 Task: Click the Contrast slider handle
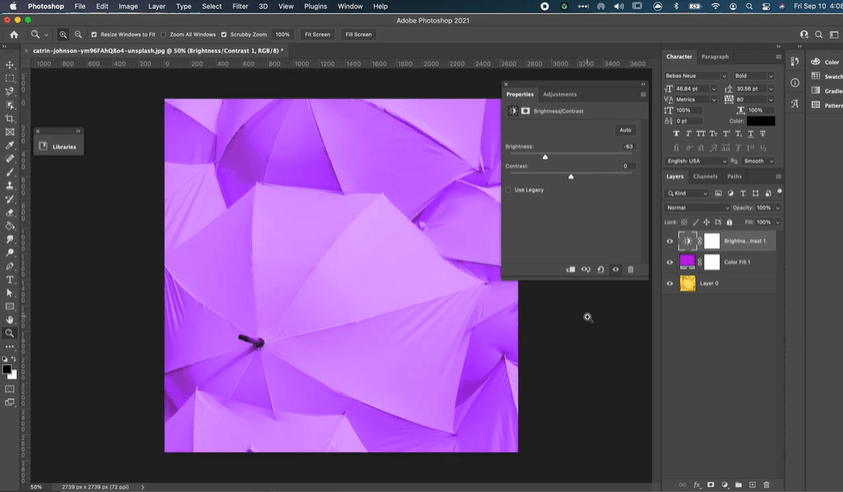[571, 176]
